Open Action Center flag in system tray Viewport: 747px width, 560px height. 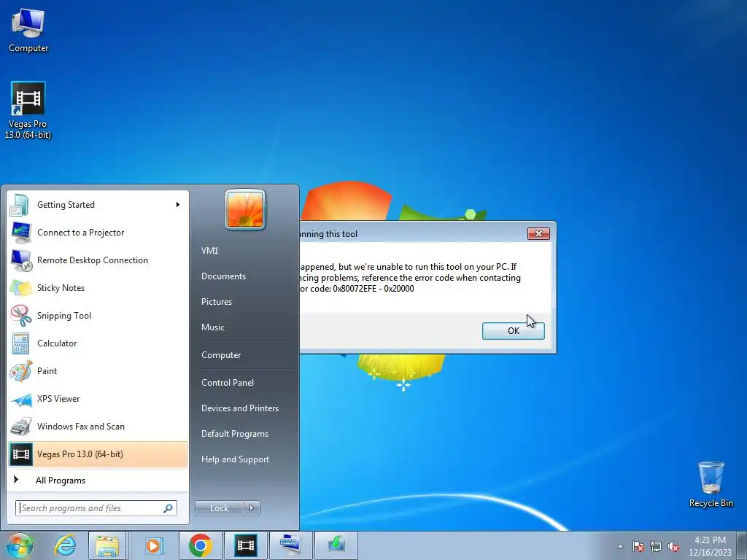tap(638, 546)
